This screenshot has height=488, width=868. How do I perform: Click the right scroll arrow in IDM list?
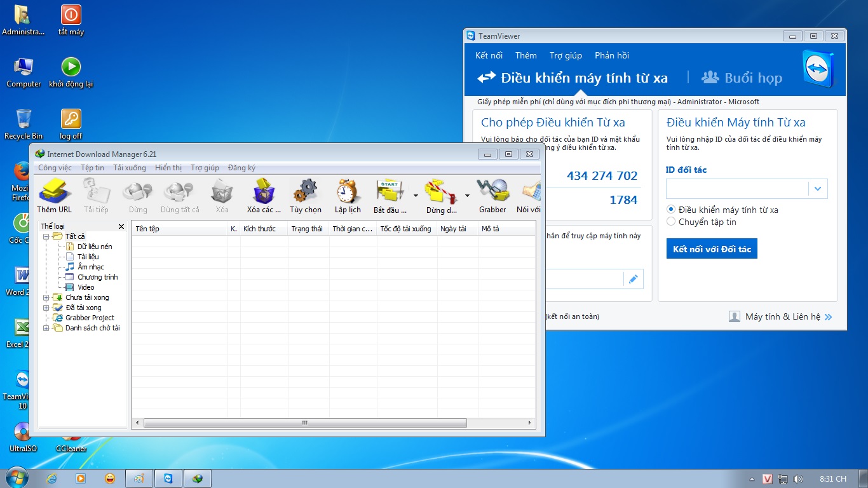(531, 423)
